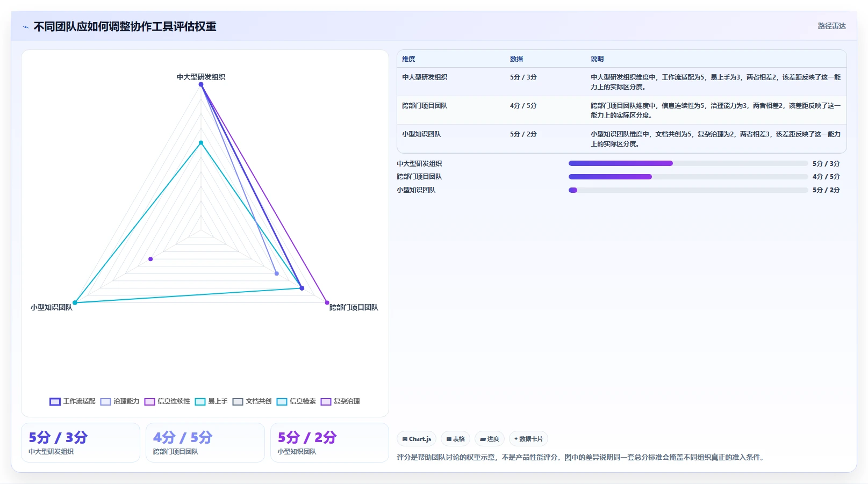The width and height of the screenshot is (868, 484).
Task: Click the radar axis label 中大型研发组织
Action: [201, 77]
